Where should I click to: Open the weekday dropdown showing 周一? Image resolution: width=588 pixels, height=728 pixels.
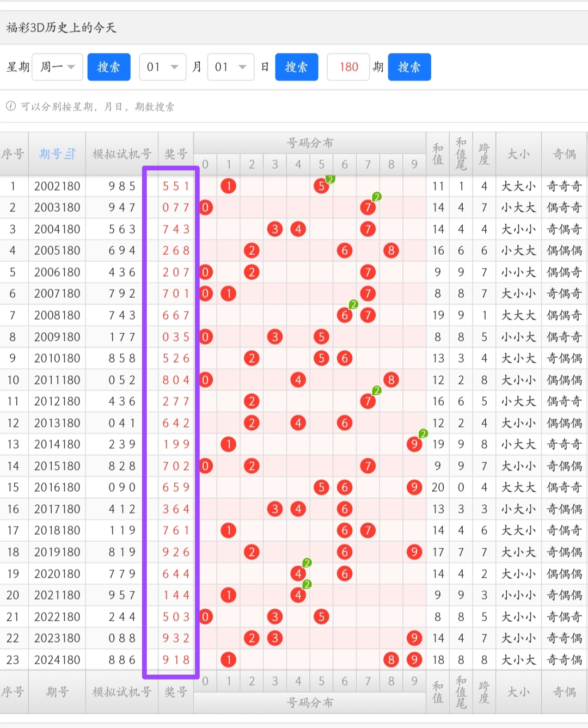(57, 67)
